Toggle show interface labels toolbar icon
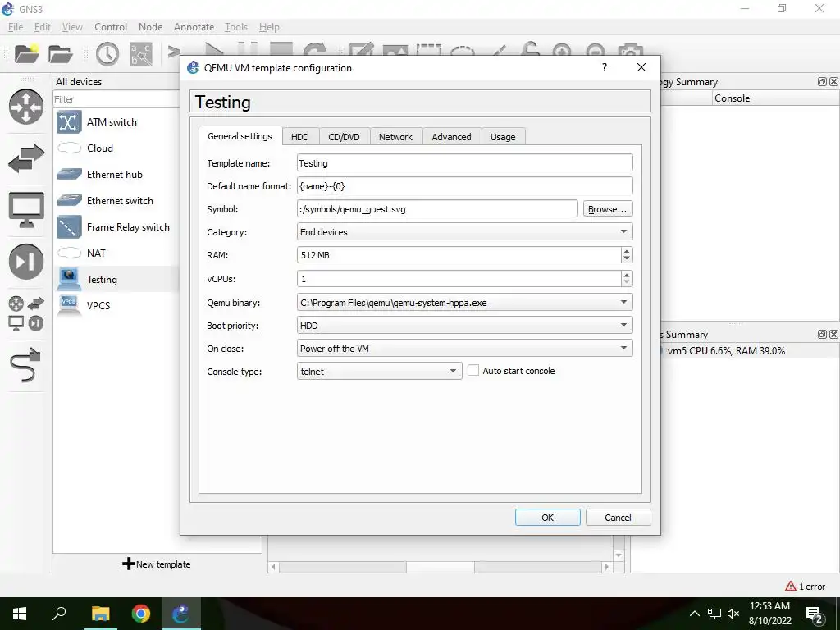Viewport: 840px width, 630px height. (141, 54)
